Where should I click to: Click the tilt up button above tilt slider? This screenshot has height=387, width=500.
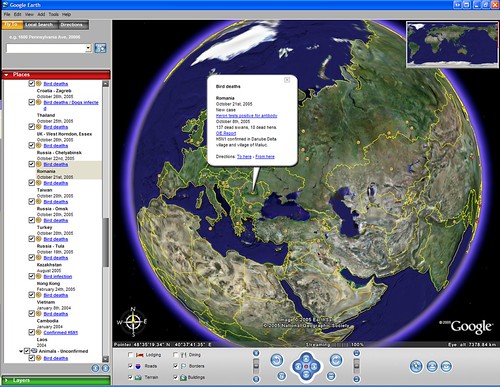(356, 353)
